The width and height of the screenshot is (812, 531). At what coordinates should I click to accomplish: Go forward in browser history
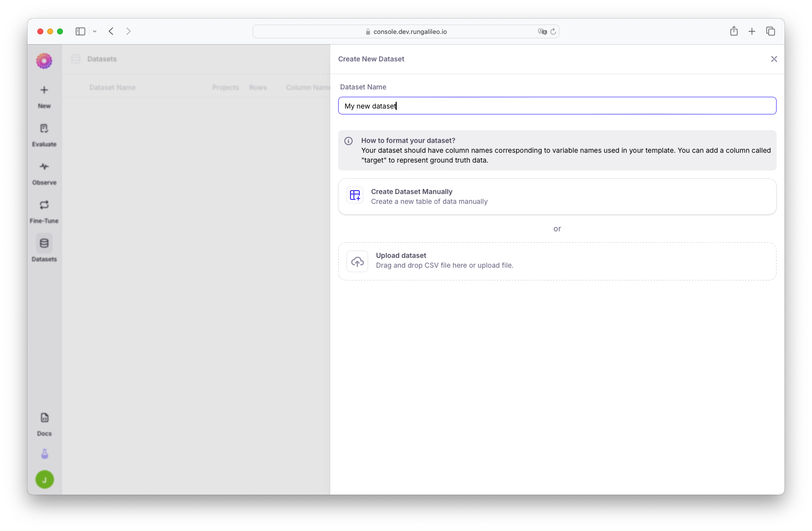(x=128, y=31)
